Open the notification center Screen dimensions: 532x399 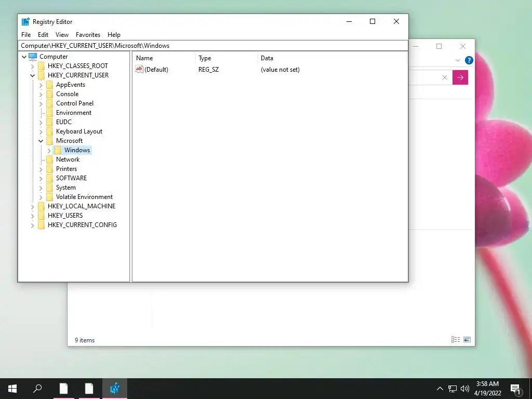[x=516, y=389]
